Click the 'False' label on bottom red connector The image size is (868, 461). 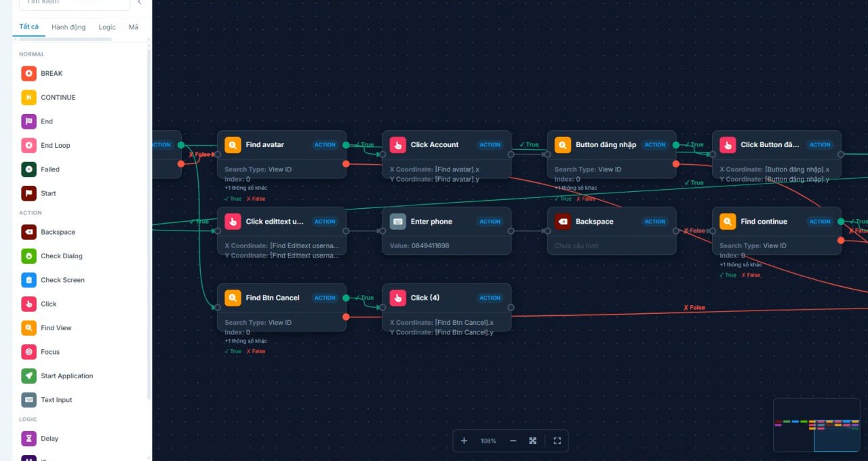point(694,308)
